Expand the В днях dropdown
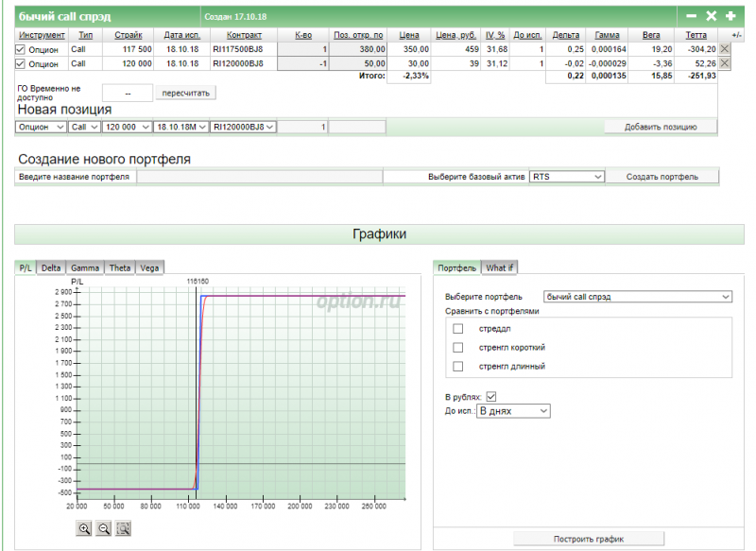The width and height of the screenshot is (756, 551). pos(513,411)
